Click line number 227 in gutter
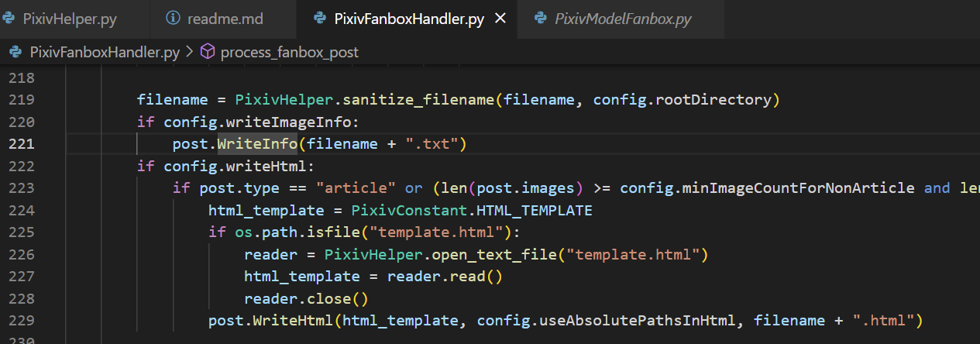This screenshot has height=344, width=980. 22,277
